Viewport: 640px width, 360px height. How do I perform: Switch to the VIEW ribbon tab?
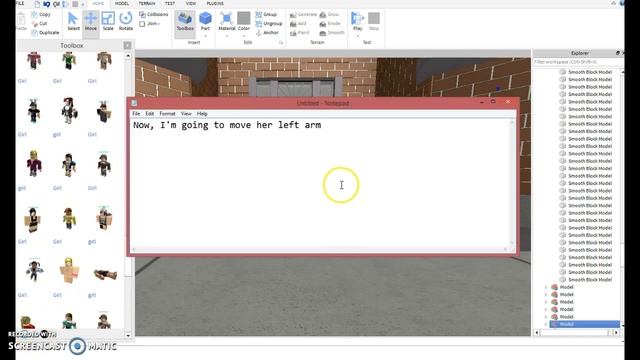click(x=191, y=3)
